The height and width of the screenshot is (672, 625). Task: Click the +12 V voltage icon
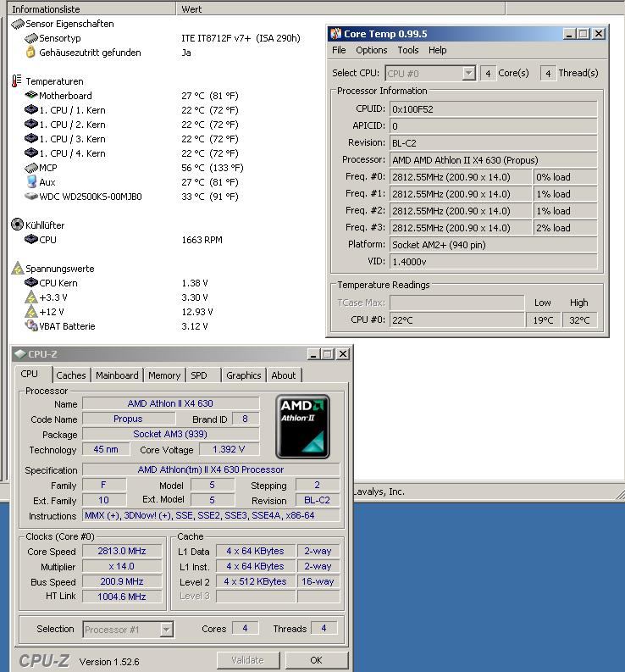pyautogui.click(x=31, y=312)
